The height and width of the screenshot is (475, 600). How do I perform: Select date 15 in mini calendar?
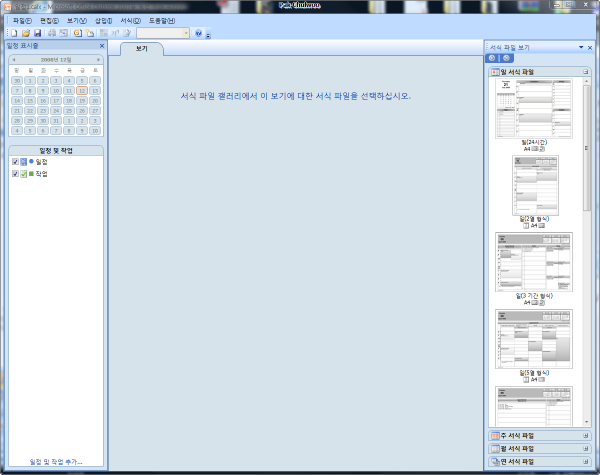(x=30, y=101)
